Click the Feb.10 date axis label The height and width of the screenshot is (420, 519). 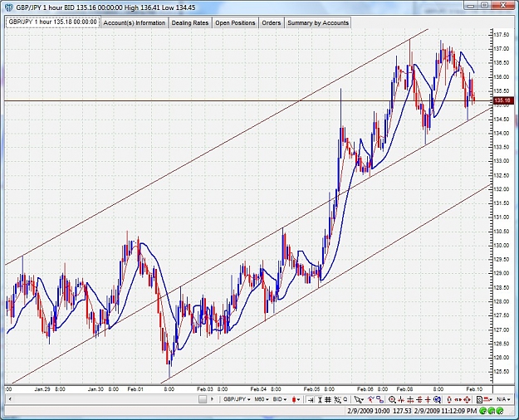point(474,389)
